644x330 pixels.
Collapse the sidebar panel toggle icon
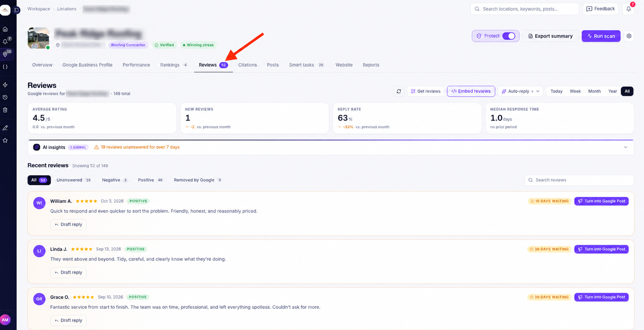coord(17,10)
